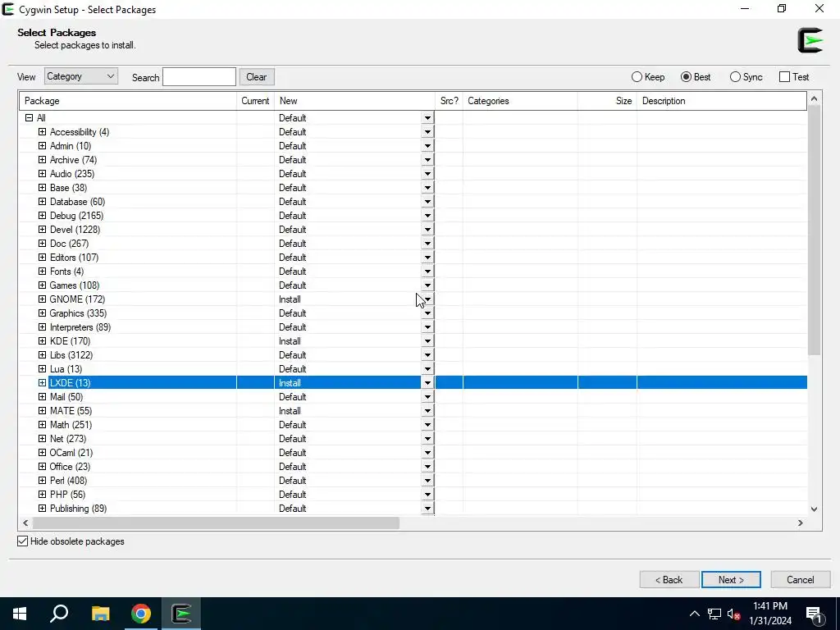Expand LXDE (13) category

(43, 382)
